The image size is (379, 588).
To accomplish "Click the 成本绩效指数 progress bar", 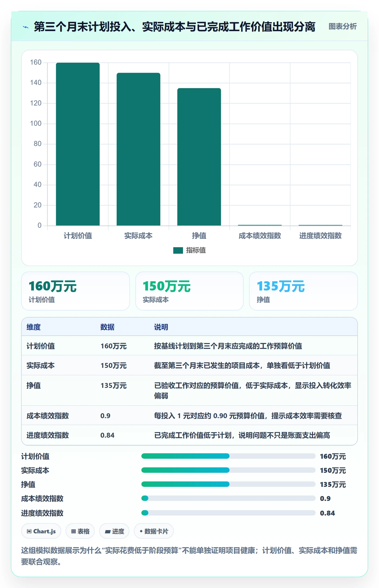I will [x=228, y=498].
